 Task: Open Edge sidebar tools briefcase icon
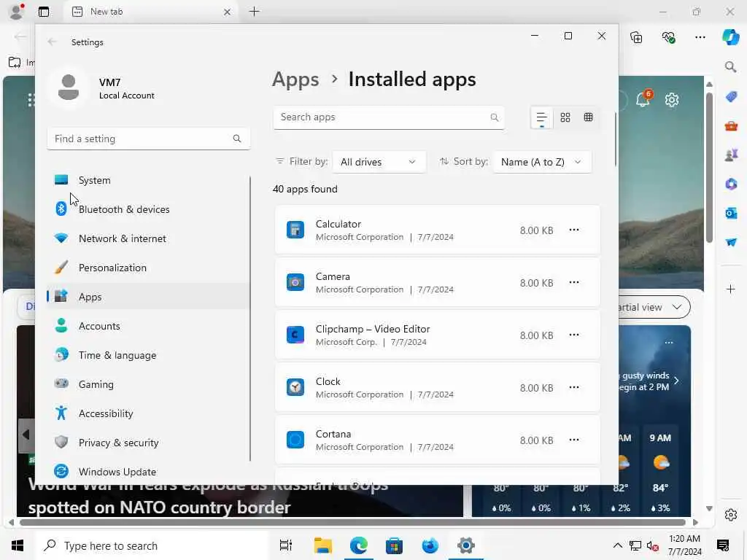click(x=731, y=126)
